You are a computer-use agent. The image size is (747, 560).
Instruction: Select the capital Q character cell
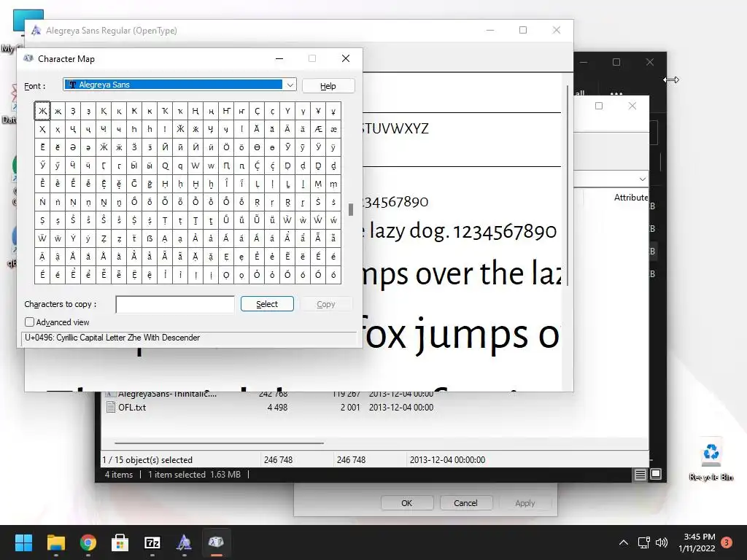(x=165, y=166)
